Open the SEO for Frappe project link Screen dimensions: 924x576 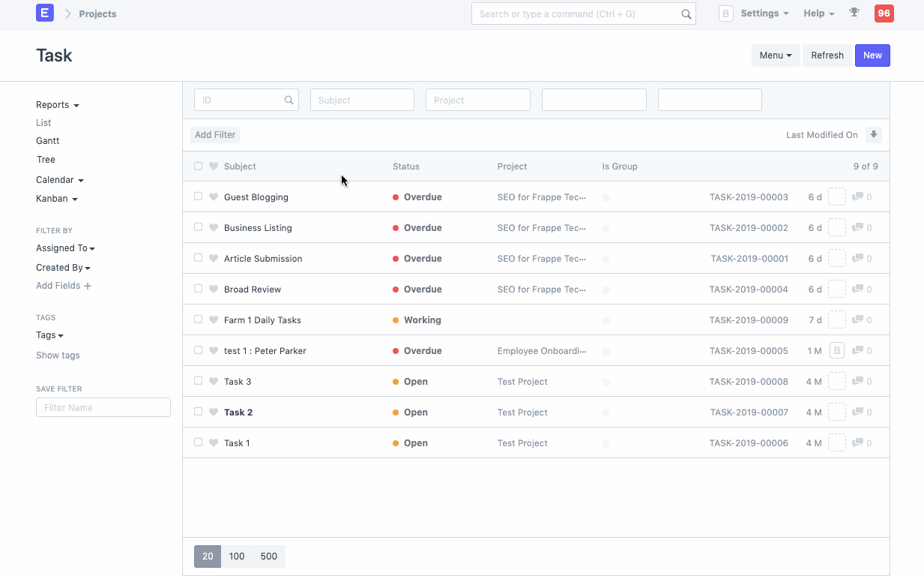(542, 196)
